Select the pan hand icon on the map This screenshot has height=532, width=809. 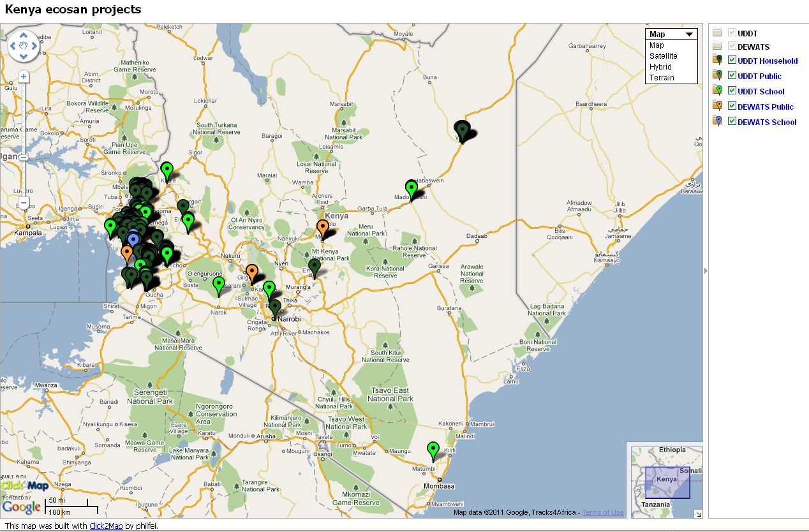pos(24,46)
